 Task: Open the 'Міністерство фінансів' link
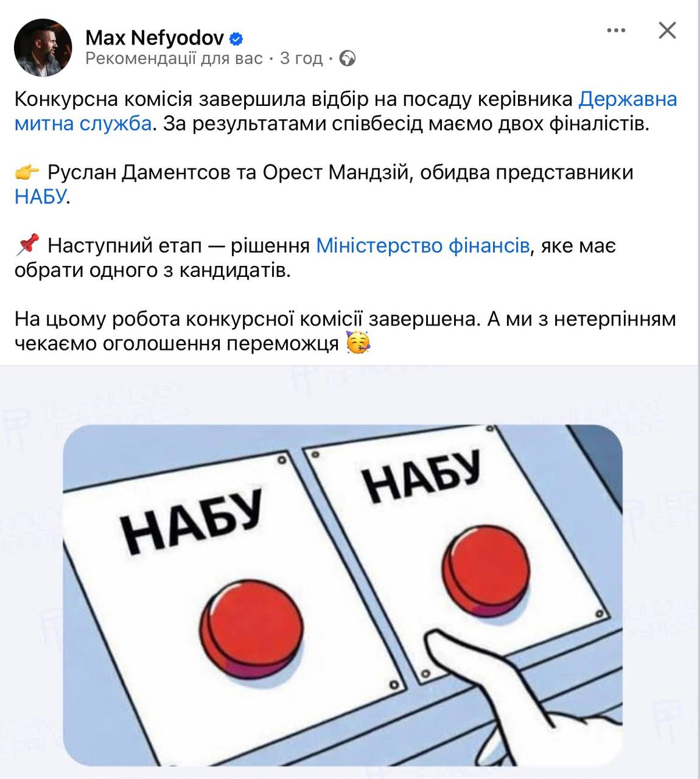(x=422, y=245)
